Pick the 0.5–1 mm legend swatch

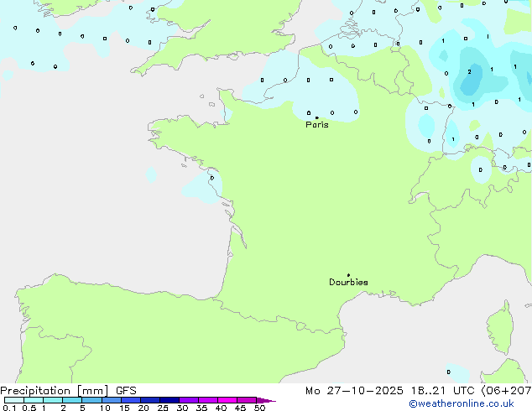[34, 400]
